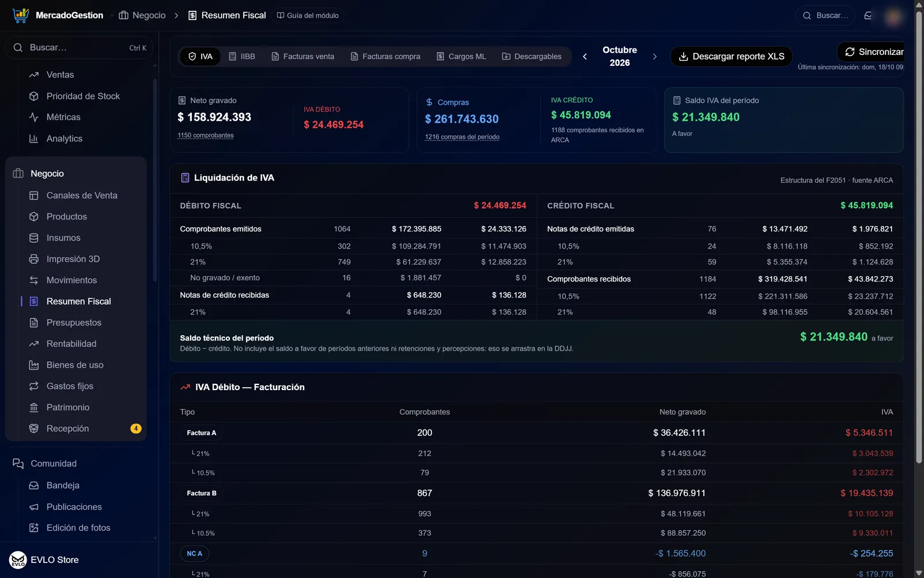Go to Bienes de uso page
The width and height of the screenshot is (924, 578).
[x=75, y=365]
